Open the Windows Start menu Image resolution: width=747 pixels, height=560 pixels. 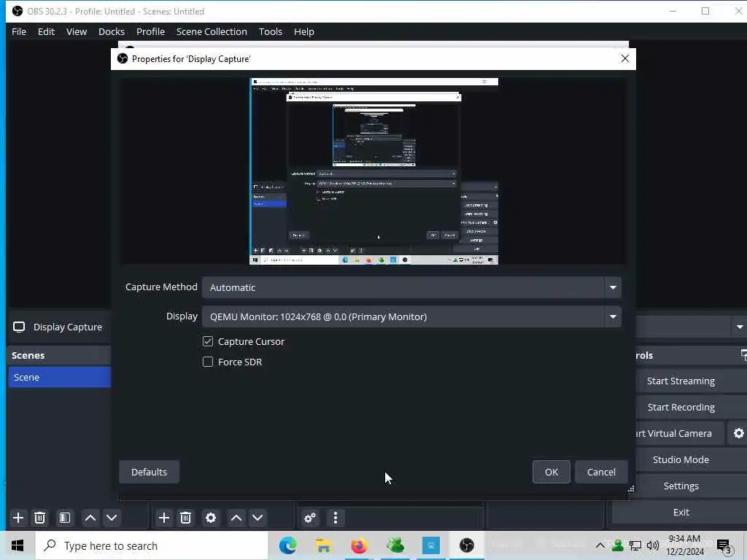(18, 545)
